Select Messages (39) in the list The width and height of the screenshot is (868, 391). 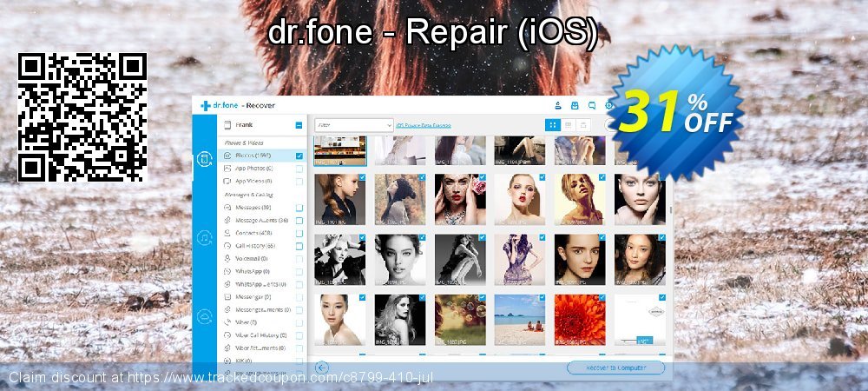pyautogui.click(x=253, y=208)
